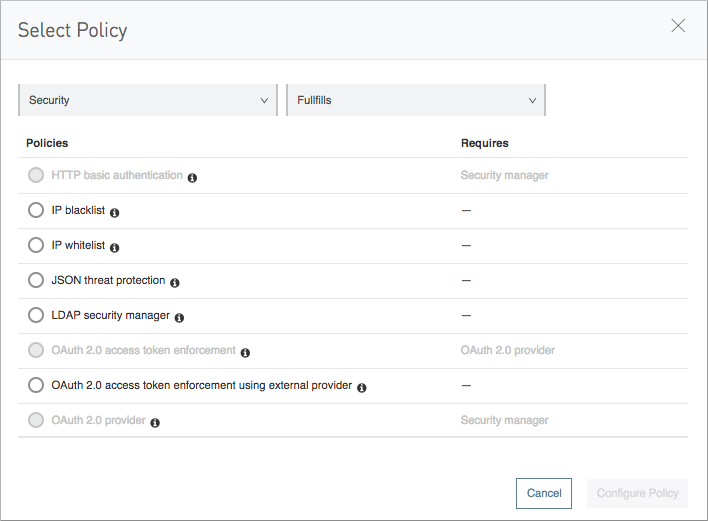Select JSON threat protection radio button
Image resolution: width=708 pixels, height=521 pixels.
coord(36,281)
